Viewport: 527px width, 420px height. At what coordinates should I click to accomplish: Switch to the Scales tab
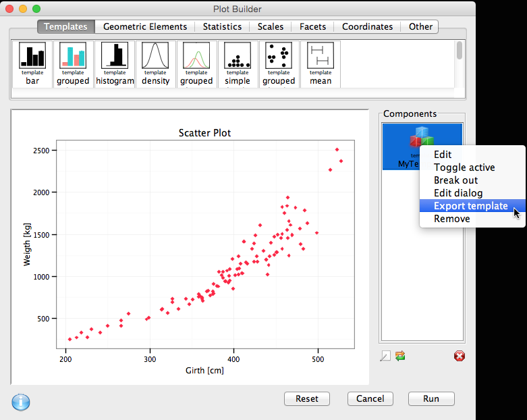(x=270, y=26)
